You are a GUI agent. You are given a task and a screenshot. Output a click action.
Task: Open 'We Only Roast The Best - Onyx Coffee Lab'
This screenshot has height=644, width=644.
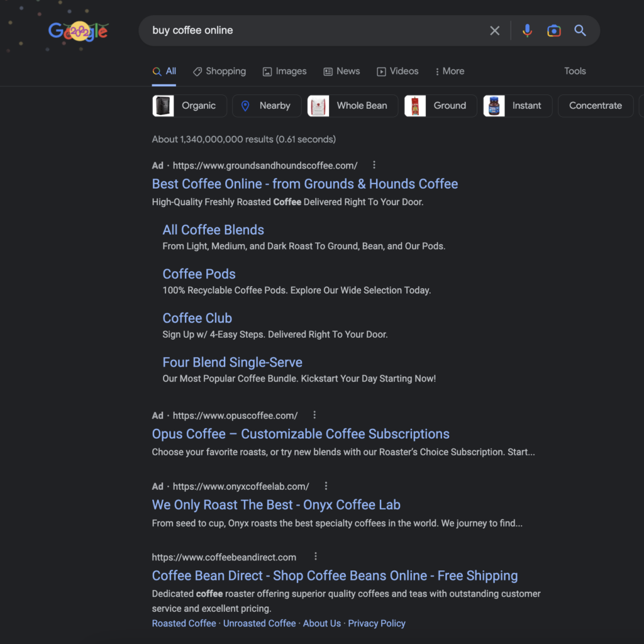(x=276, y=505)
